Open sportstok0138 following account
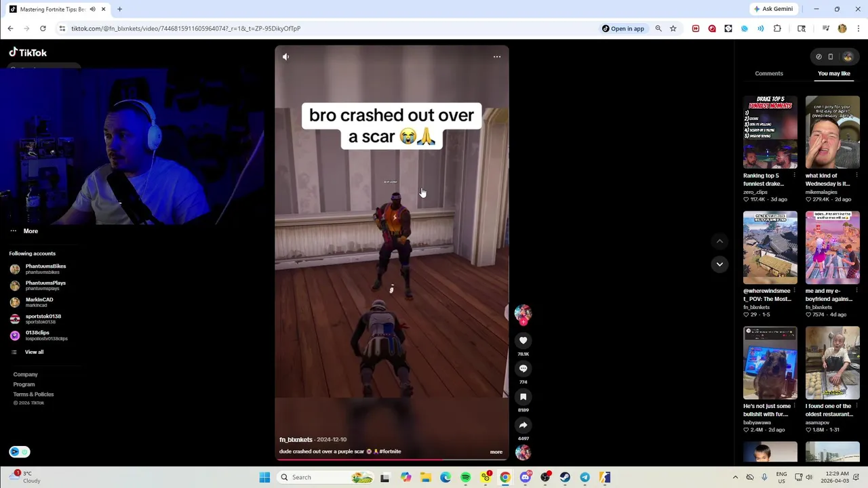The image size is (868, 488). tap(36, 319)
